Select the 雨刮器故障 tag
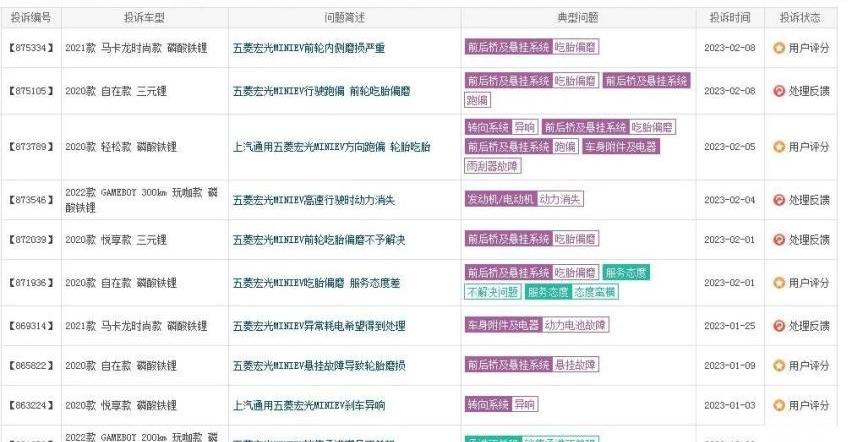Image resolution: width=852 pixels, height=442 pixels. coord(493,166)
